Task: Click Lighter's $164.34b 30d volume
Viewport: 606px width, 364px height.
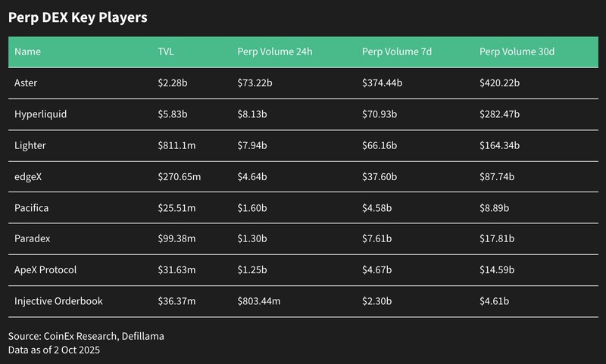Action: (503, 145)
